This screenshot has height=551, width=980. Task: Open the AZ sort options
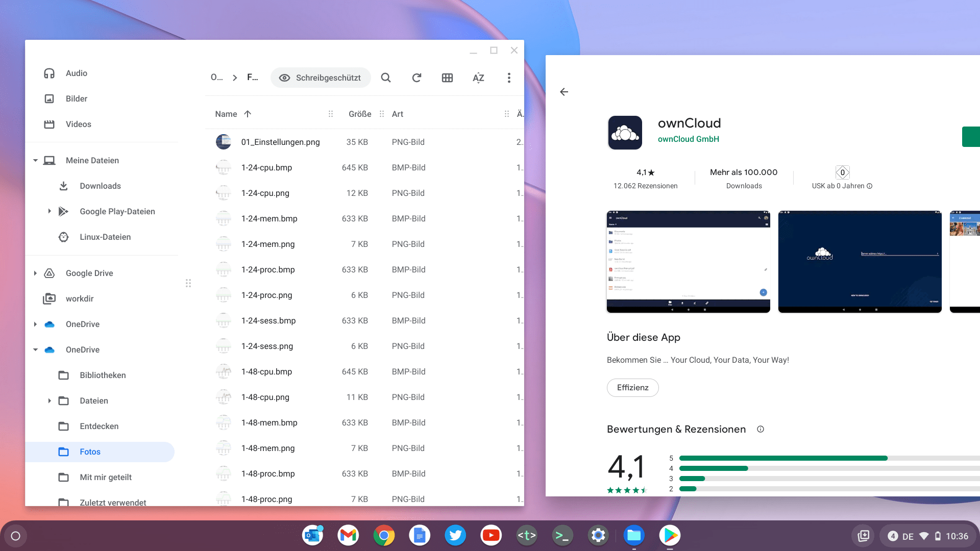(478, 78)
